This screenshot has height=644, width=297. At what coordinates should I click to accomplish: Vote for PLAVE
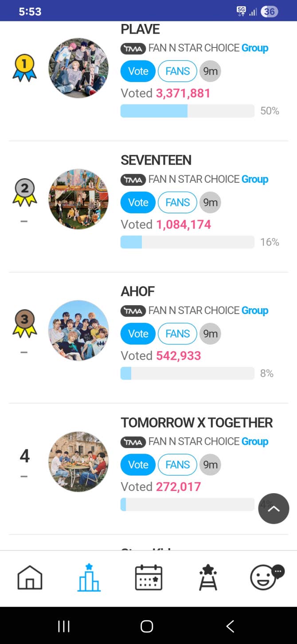point(138,71)
